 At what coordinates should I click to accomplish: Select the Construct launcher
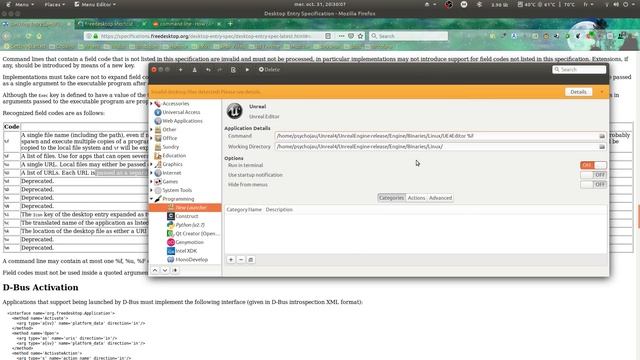187,216
